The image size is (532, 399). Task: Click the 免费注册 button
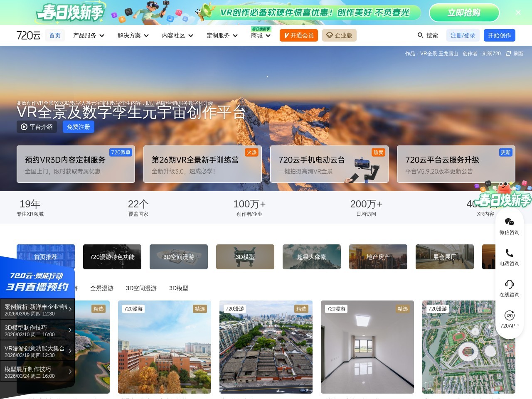(78, 127)
